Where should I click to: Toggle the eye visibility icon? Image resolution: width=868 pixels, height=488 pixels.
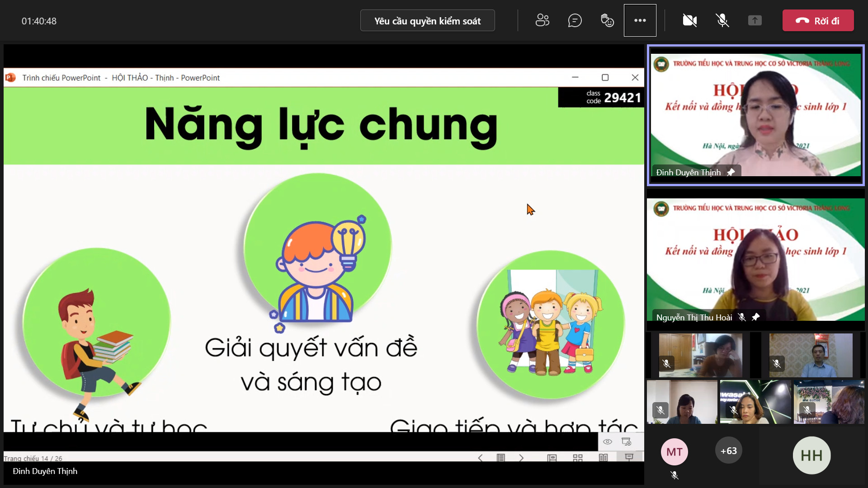pos(607,441)
